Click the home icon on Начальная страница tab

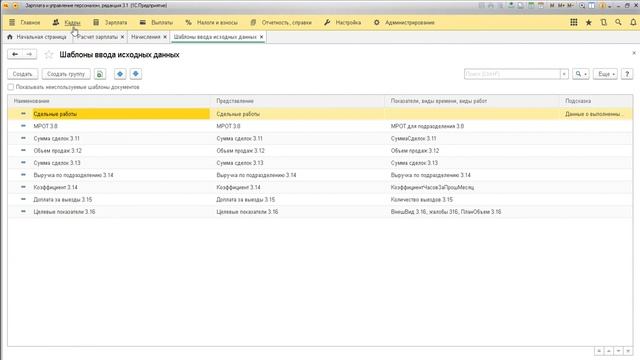pyautogui.click(x=10, y=37)
